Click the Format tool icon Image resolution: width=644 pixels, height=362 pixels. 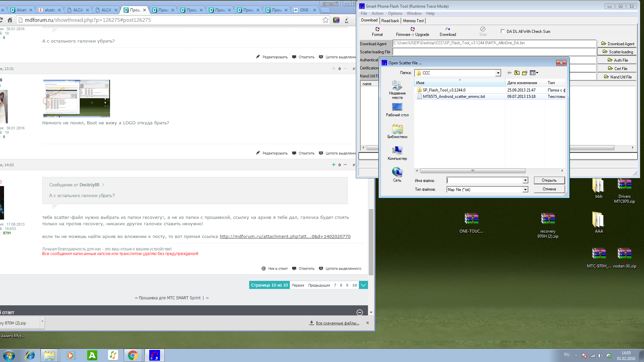(x=377, y=29)
